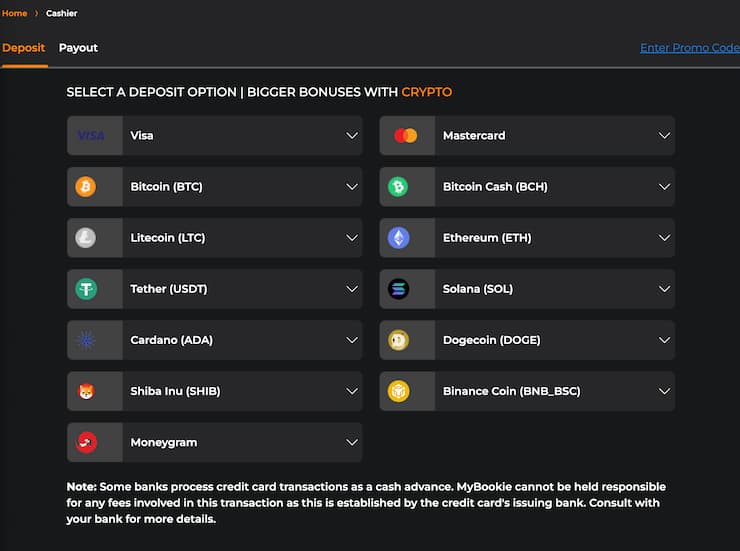Expand the Tether (USDT) chevron

pos(352,289)
